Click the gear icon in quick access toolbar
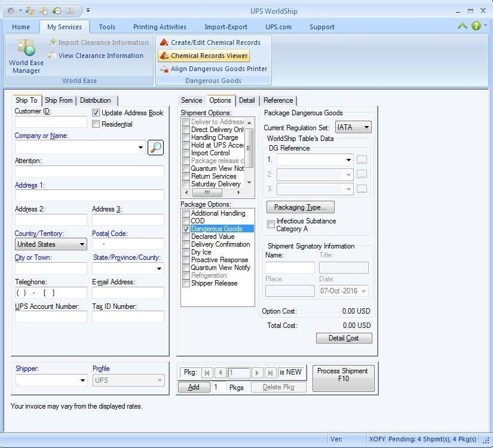 coord(11,11)
